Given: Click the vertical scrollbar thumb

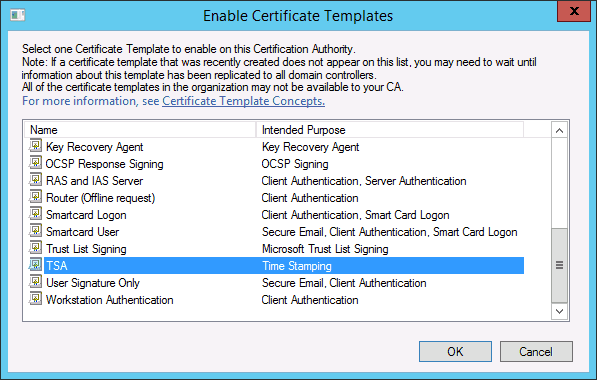Looking at the screenshot, I should [559, 265].
